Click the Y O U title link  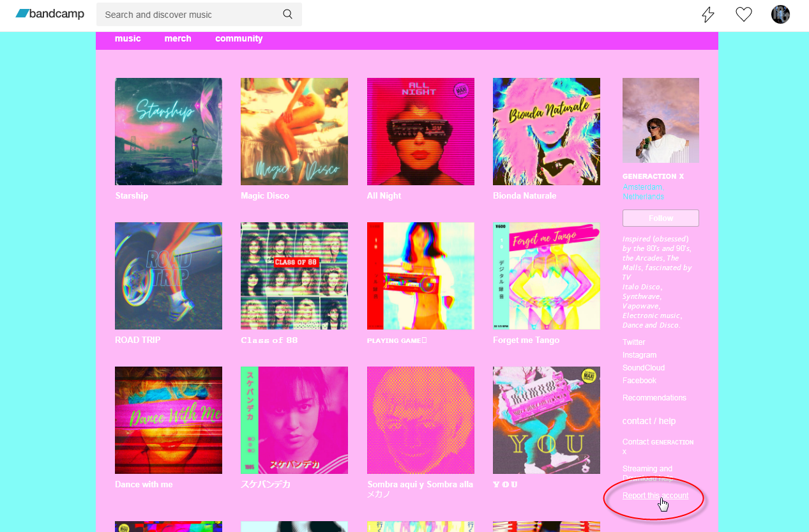click(505, 485)
